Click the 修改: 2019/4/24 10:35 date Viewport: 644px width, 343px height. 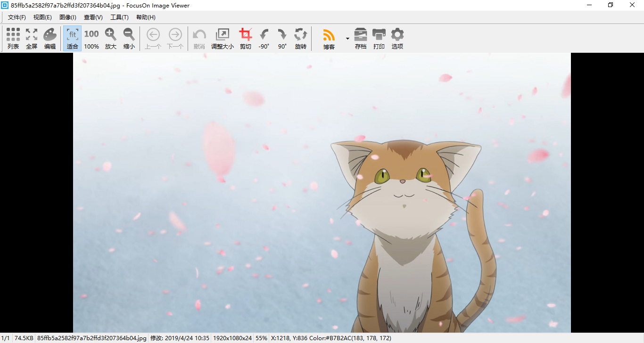(x=180, y=338)
